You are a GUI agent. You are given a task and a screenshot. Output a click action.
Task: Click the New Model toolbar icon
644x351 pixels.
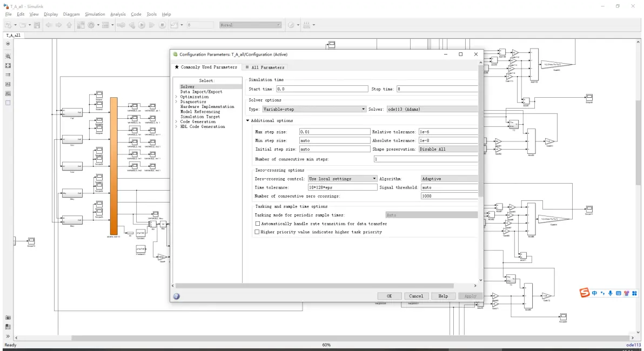[x=8, y=25]
